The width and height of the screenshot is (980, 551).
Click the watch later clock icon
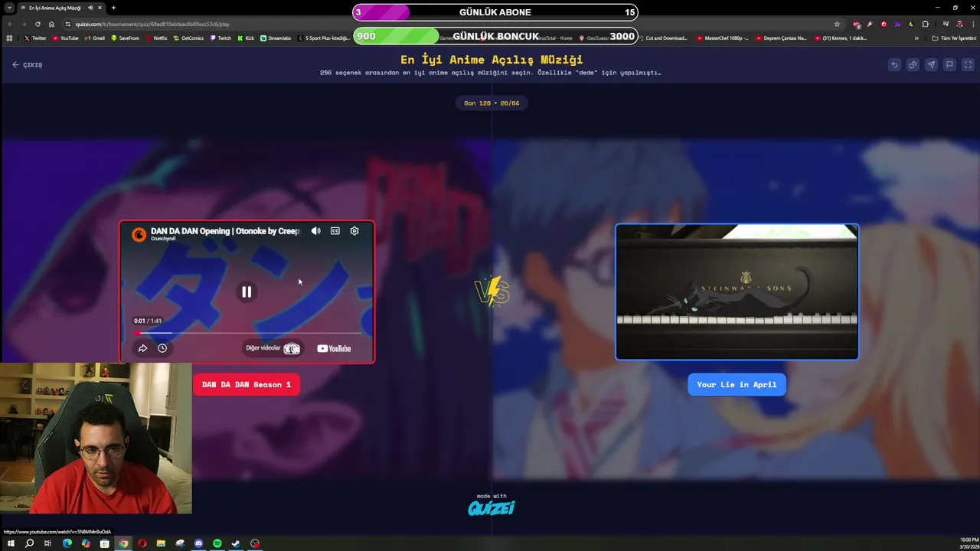tap(162, 348)
